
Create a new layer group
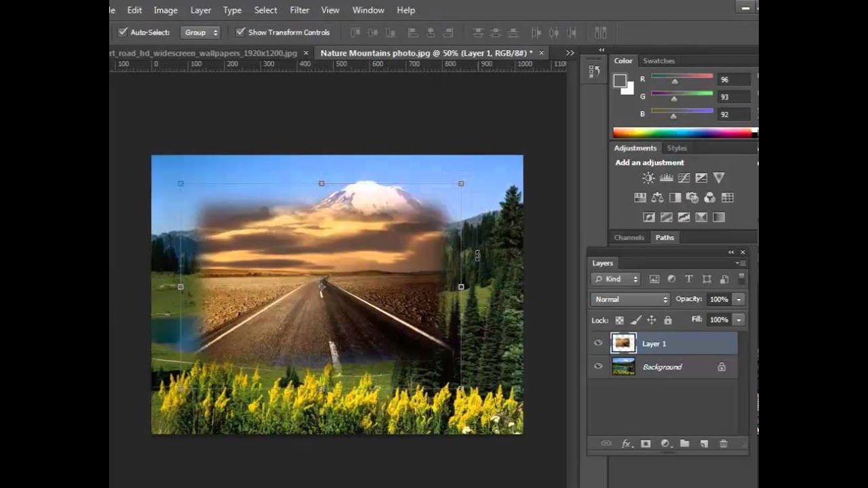(x=685, y=443)
